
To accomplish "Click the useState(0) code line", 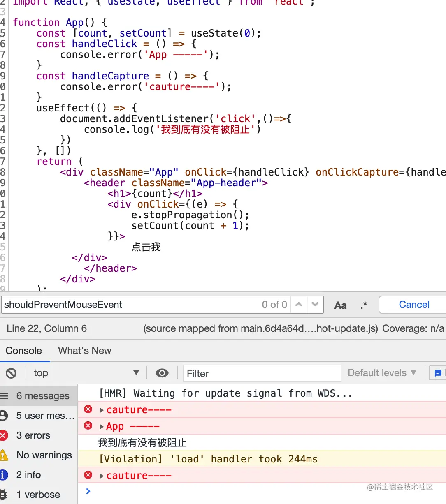I will (x=149, y=33).
